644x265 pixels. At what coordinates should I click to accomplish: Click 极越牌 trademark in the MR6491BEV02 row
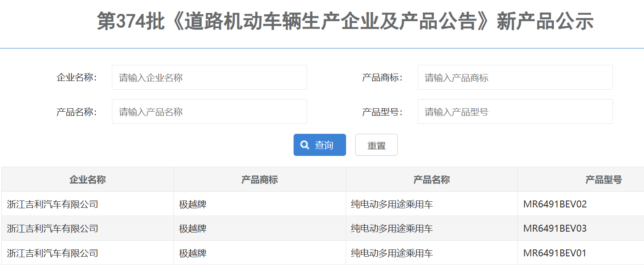pos(193,204)
